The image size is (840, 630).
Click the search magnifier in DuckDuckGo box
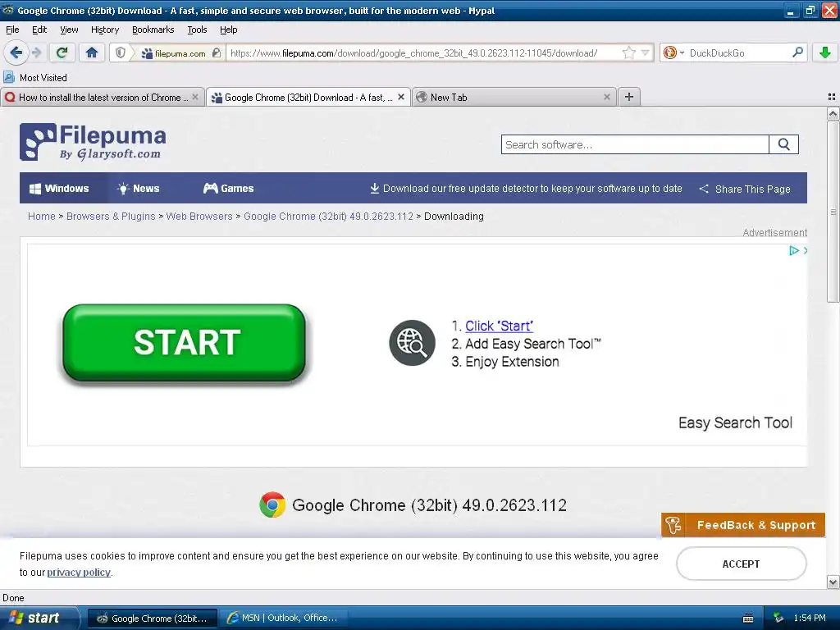click(x=797, y=52)
